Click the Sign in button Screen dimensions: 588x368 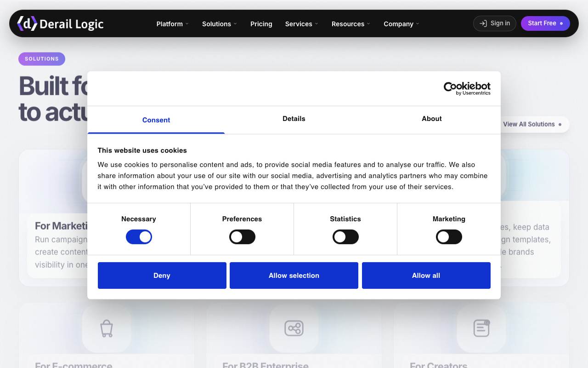click(x=495, y=23)
